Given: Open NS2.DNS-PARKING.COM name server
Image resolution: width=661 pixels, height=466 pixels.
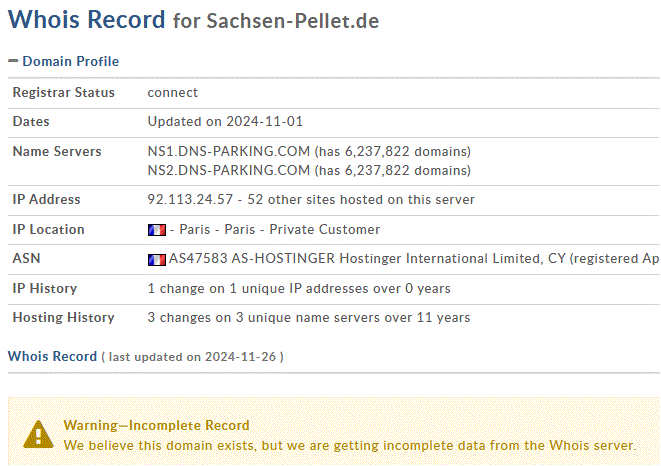Looking at the screenshot, I should coord(228,170).
